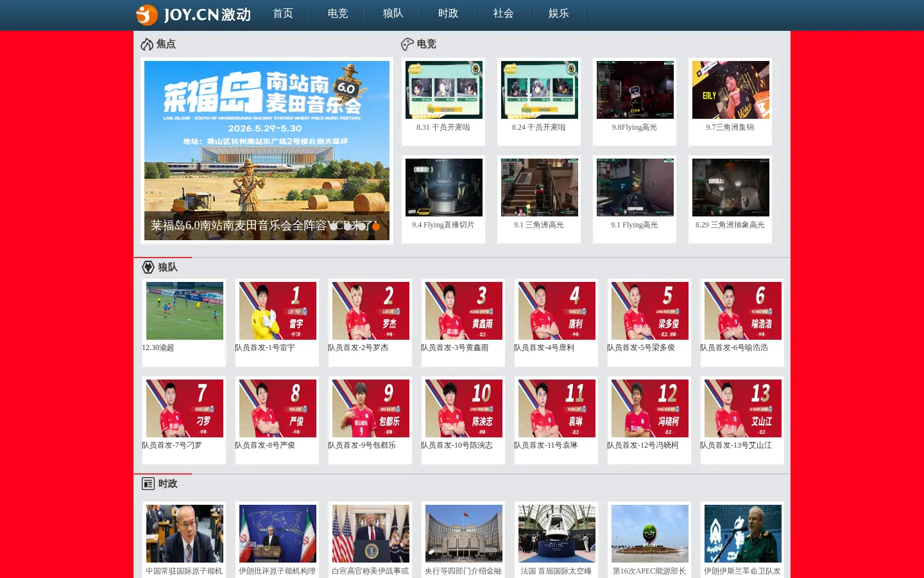Click the 9.4 Flying直播切片 link
Viewport: 924px width, 578px height.
pyautogui.click(x=443, y=225)
